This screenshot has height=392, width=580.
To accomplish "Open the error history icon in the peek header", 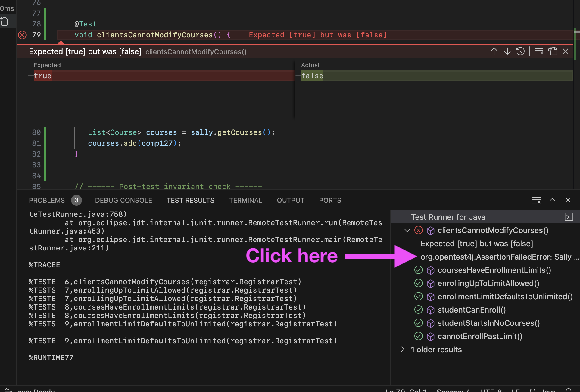I will point(521,51).
